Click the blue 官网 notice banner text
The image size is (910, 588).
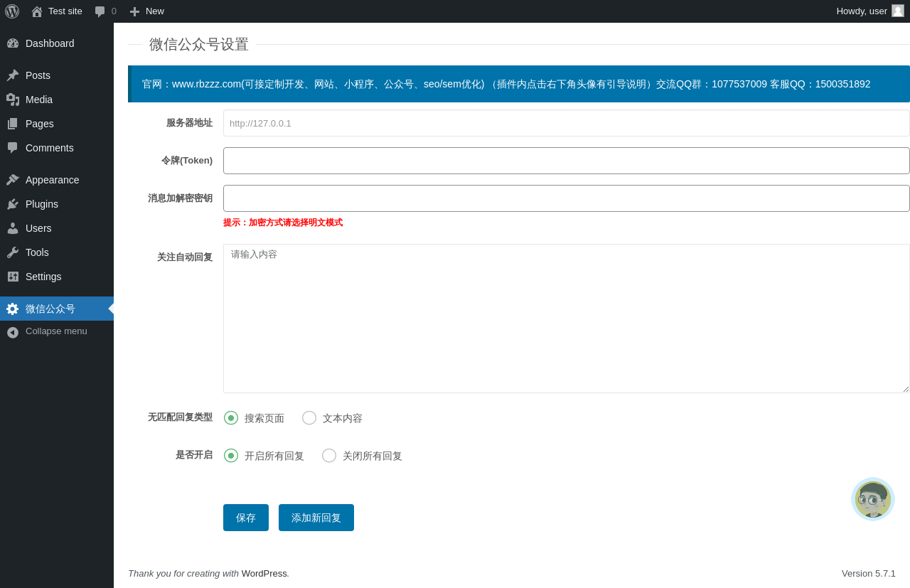pyautogui.click(x=506, y=84)
